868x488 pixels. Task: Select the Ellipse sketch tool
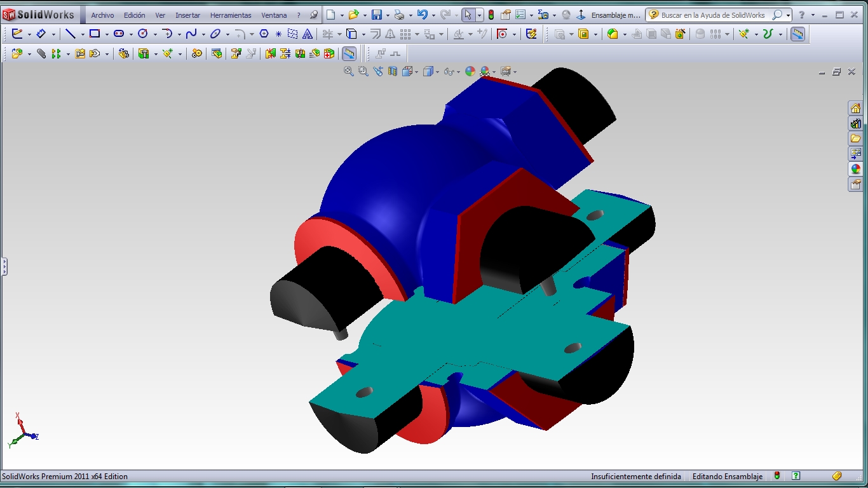[x=215, y=34]
